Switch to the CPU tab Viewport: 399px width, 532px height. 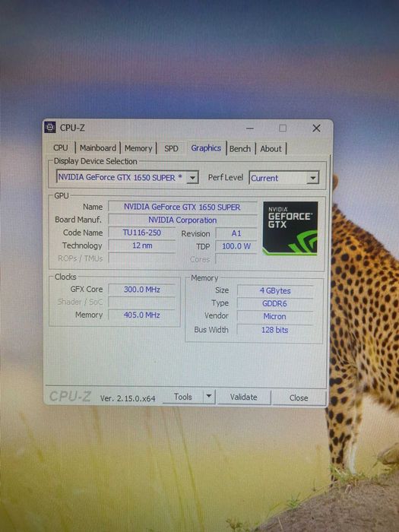click(x=61, y=148)
